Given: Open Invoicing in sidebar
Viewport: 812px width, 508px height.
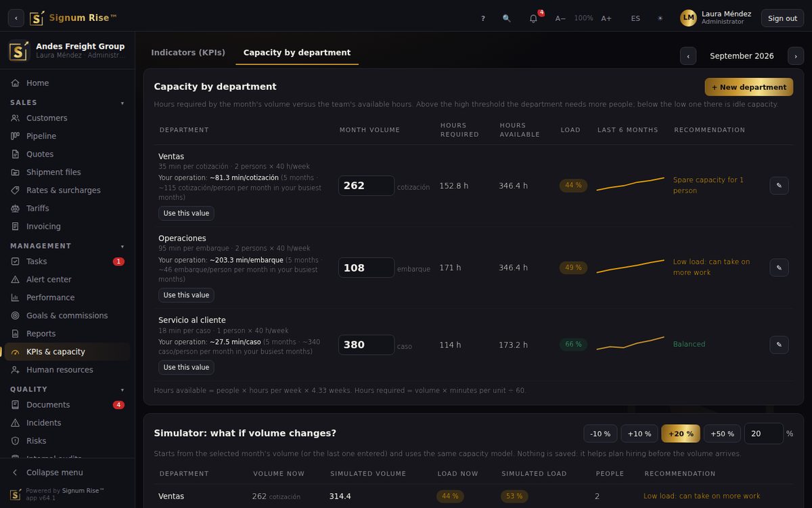Looking at the screenshot, I should (x=68, y=226).
